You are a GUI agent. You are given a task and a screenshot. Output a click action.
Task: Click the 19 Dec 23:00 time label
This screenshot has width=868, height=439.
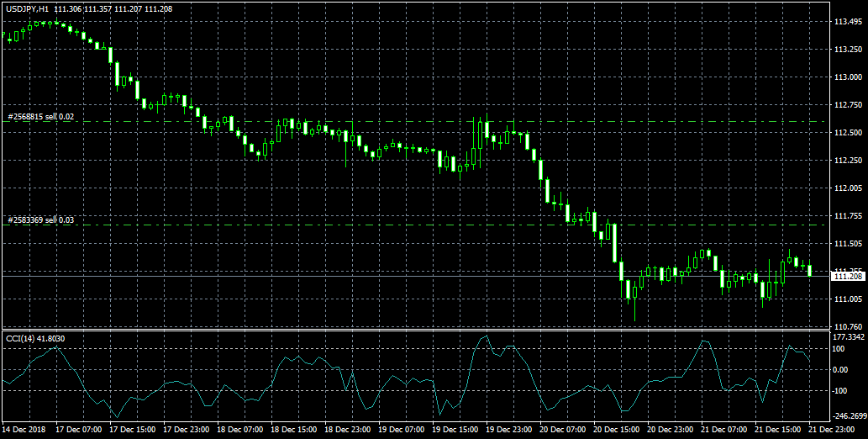(x=510, y=429)
